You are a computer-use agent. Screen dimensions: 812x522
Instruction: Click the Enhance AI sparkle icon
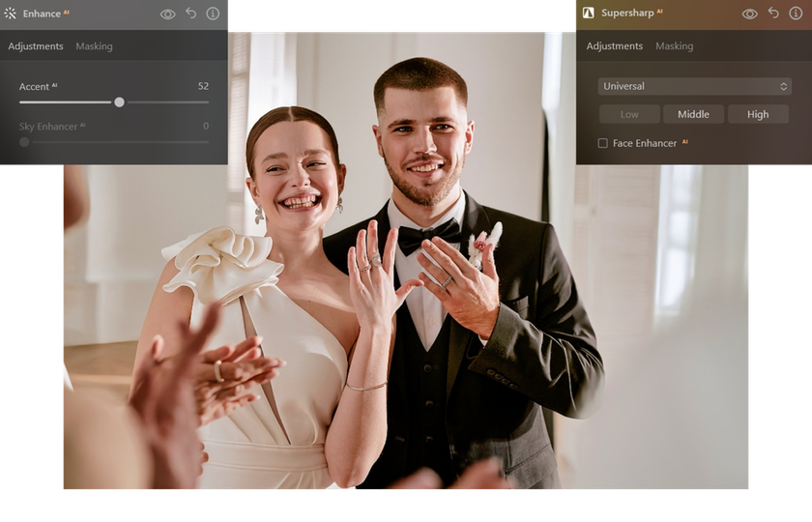coord(10,14)
